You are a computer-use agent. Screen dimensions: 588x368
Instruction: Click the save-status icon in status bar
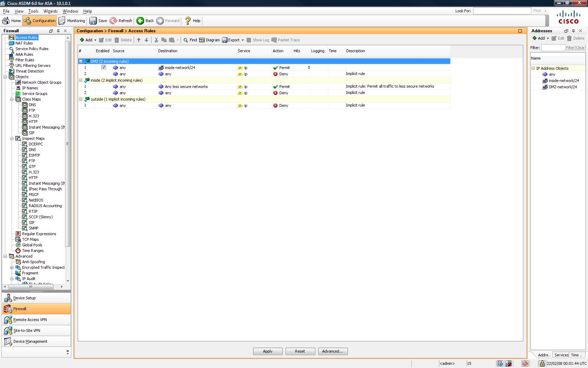pyautogui.click(x=500, y=363)
